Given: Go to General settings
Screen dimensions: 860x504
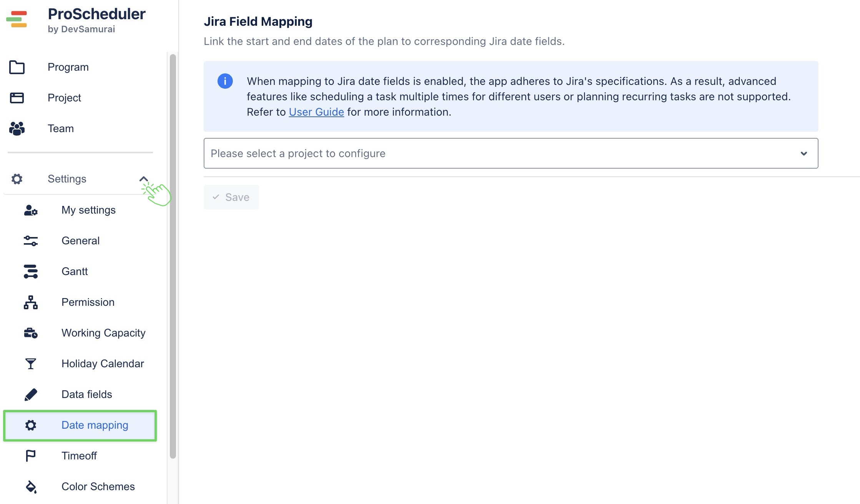Looking at the screenshot, I should pos(80,241).
